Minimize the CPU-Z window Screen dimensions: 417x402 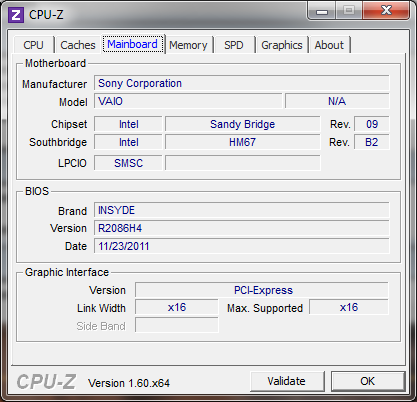(322, 11)
